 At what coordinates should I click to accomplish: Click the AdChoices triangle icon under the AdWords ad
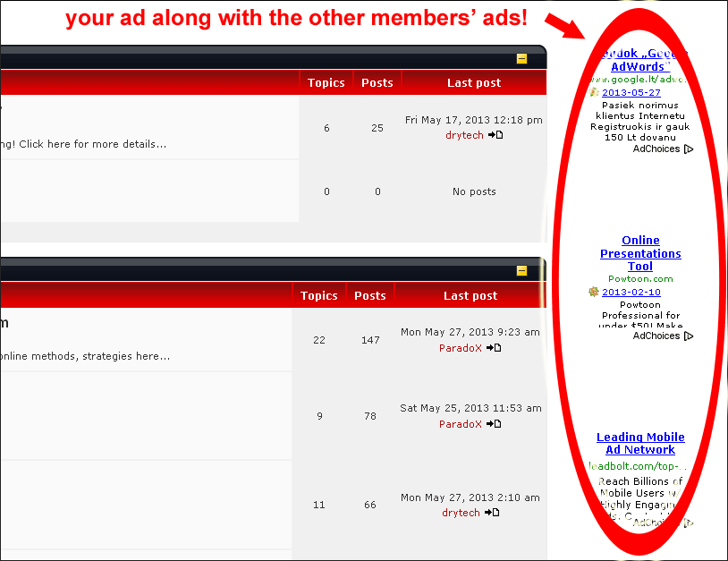tap(689, 149)
